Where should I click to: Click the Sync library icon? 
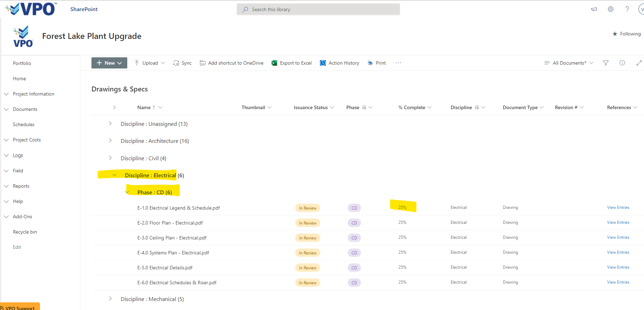point(176,63)
